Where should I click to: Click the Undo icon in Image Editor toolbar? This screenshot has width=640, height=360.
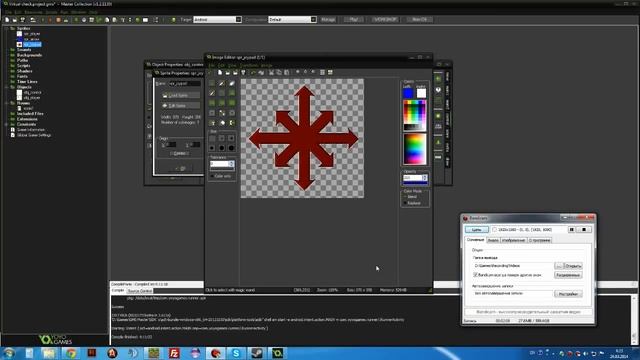(253, 73)
